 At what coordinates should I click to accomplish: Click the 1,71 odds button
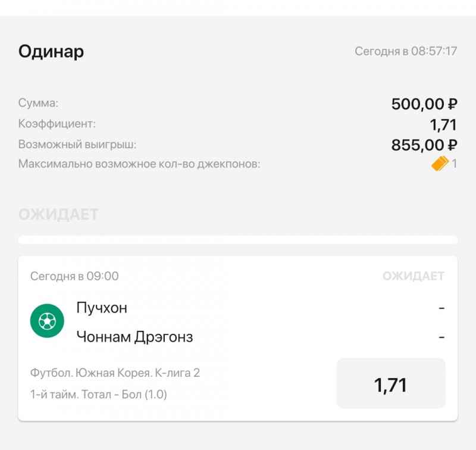[390, 384]
